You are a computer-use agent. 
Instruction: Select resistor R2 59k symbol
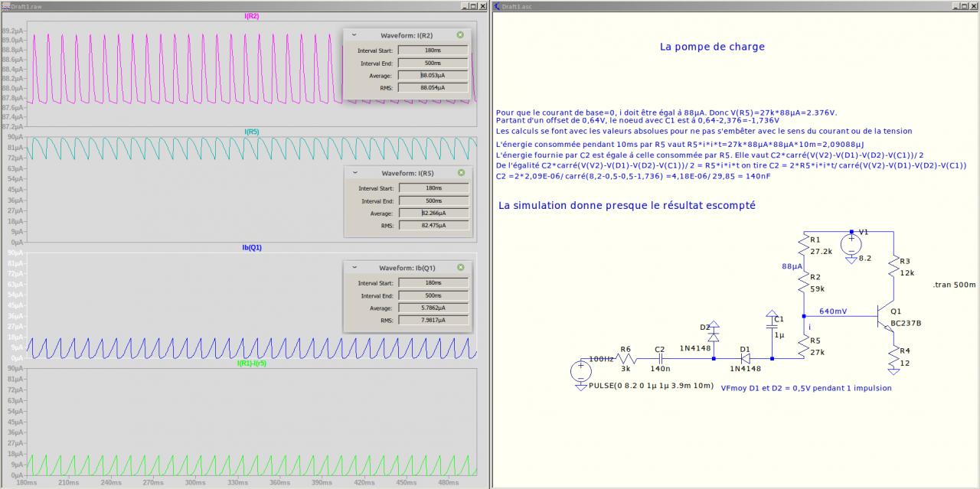tap(803, 282)
